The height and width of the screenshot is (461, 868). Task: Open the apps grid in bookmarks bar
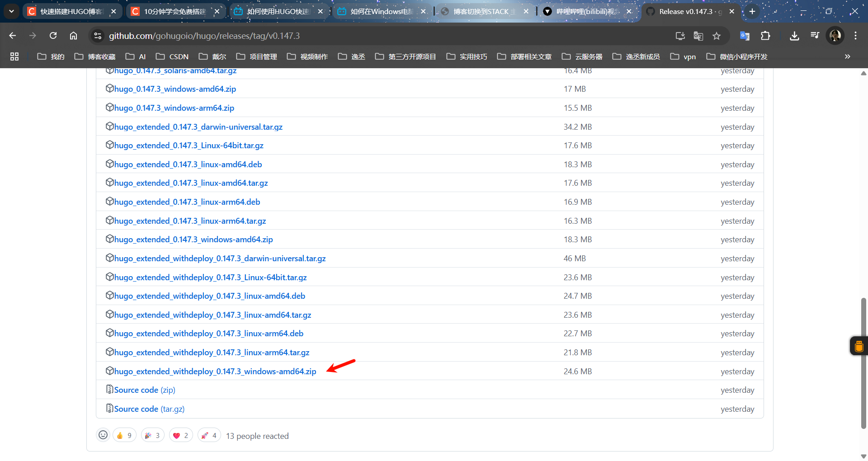[14, 56]
